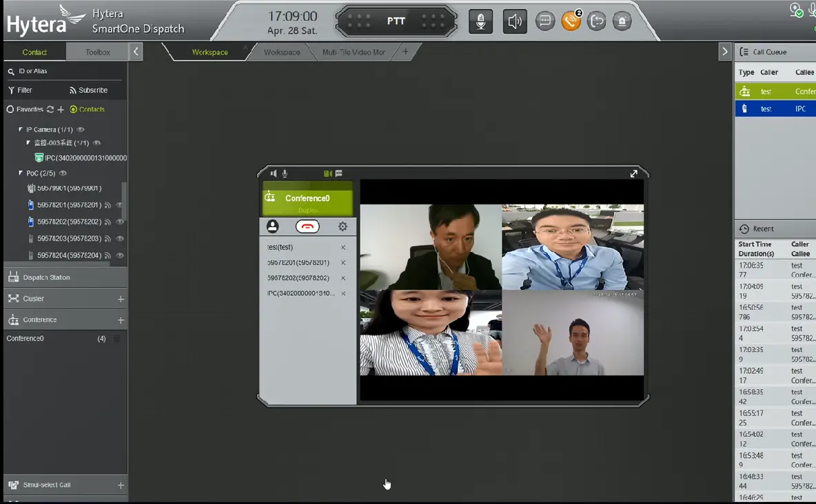The width and height of the screenshot is (816, 504).
Task: Click the Subscribe link
Action: pos(90,90)
